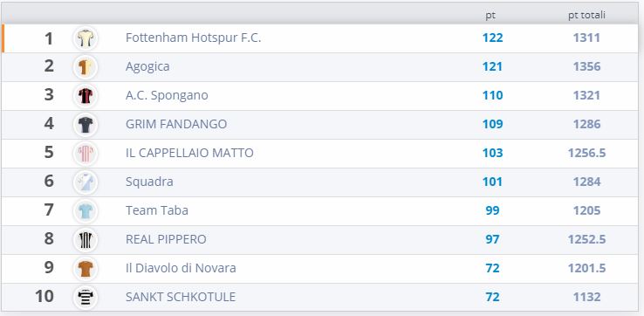Select Tottenham Hotspur's 122 points value

492,38
